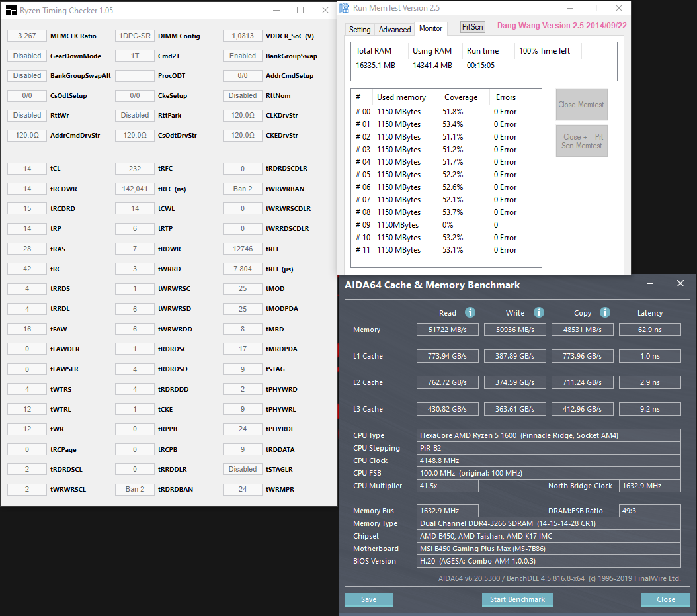Click the CLKDrvStr value 120.0Ω
Viewport: 697px width, 616px height.
(242, 115)
